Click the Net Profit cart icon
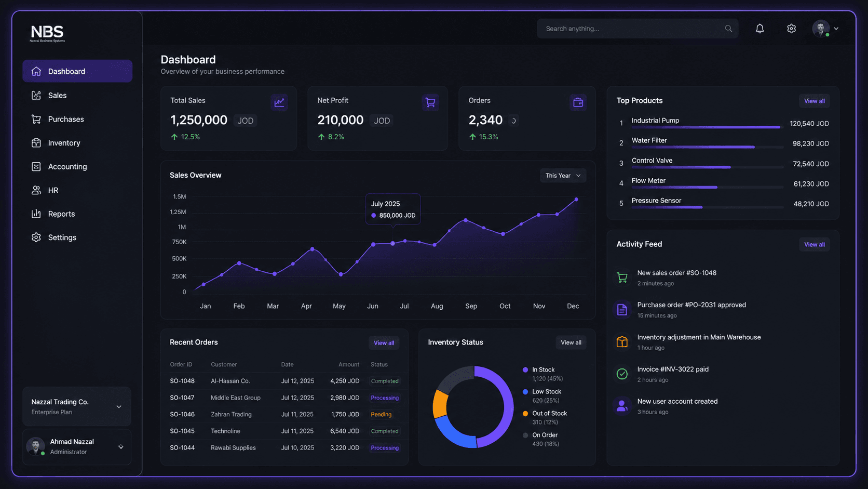 pos(430,102)
